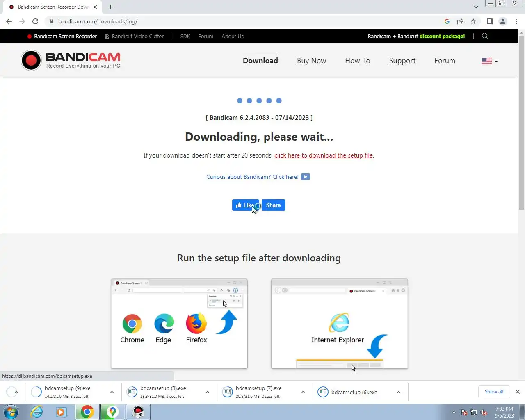Select Bandicam Screen Recorder in top bar
The image size is (525, 420).
coord(62,36)
